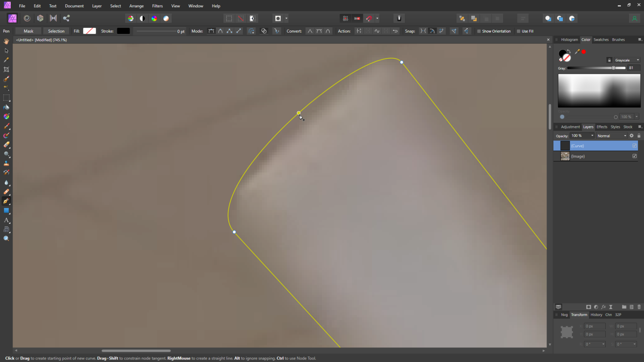Toggle Show Orientation on
Image resolution: width=644 pixels, height=362 pixels.
pyautogui.click(x=478, y=31)
